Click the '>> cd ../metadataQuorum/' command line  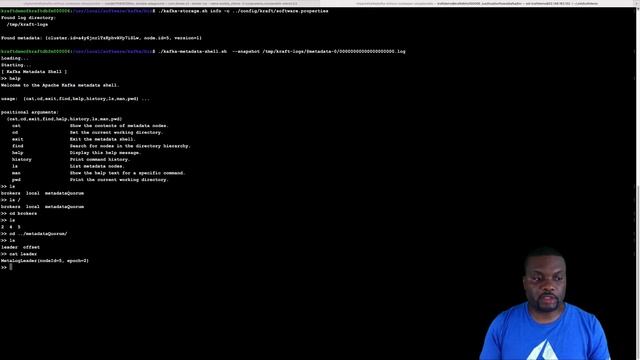coord(34,234)
